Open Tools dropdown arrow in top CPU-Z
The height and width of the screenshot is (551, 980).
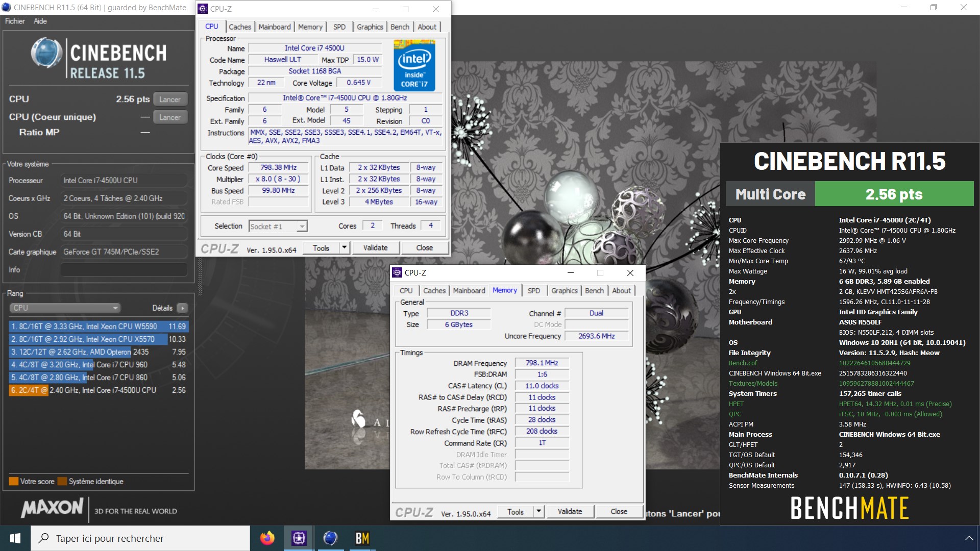coord(345,247)
